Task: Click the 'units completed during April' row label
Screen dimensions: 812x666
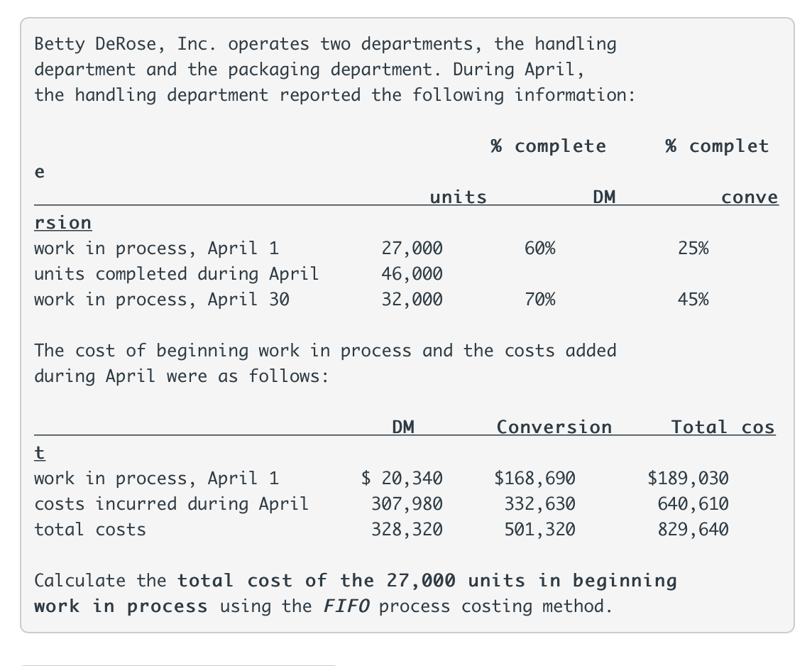Action: pos(176,274)
